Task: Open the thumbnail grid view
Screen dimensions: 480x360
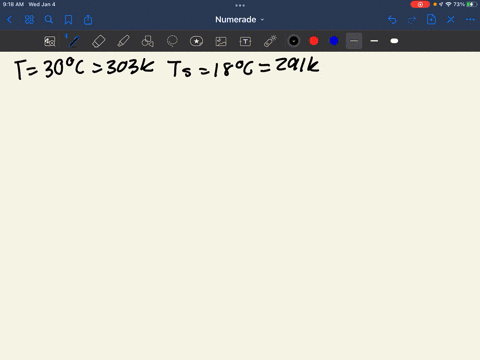Action: pos(29,20)
